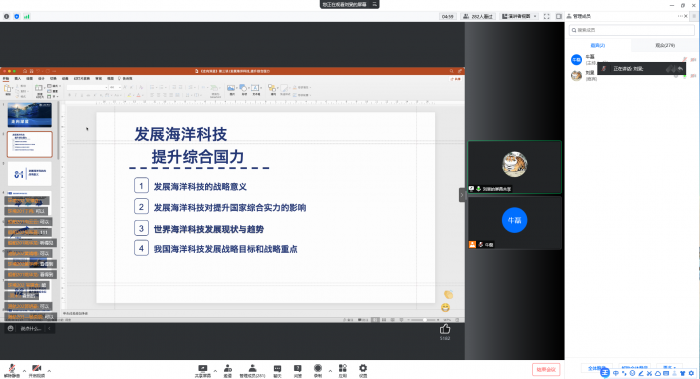
Task: Open the Invite participants icon
Action: [228, 371]
